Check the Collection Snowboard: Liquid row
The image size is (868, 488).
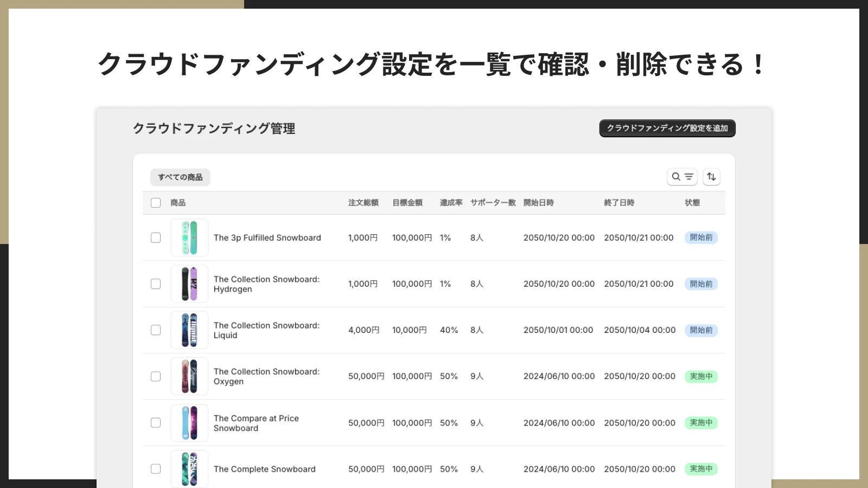point(156,330)
